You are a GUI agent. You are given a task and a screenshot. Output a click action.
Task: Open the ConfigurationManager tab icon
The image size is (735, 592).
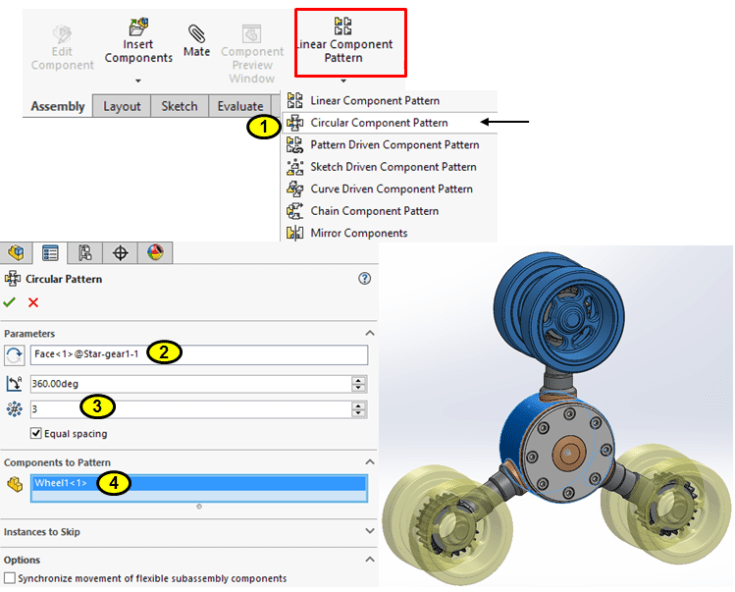(85, 253)
